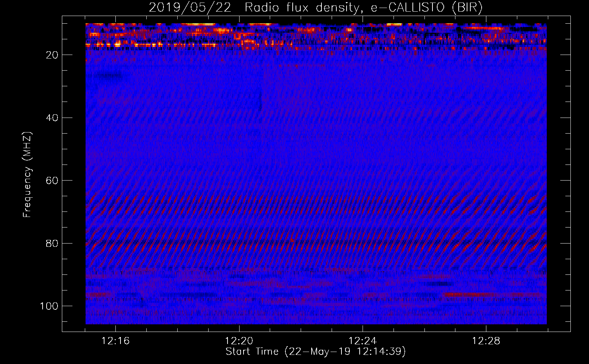Click the frequency tick label 60
589x364 pixels.
click(x=52, y=181)
